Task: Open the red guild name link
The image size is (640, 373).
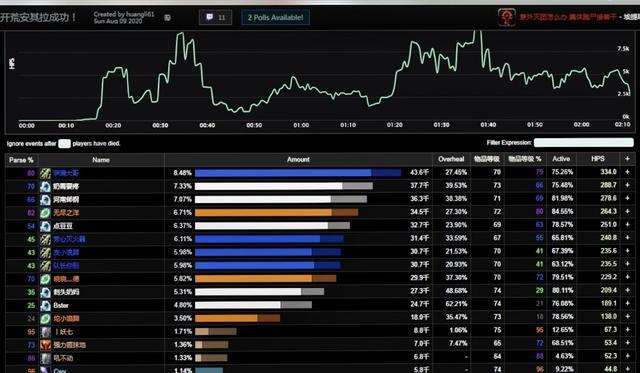Action: tap(568, 17)
